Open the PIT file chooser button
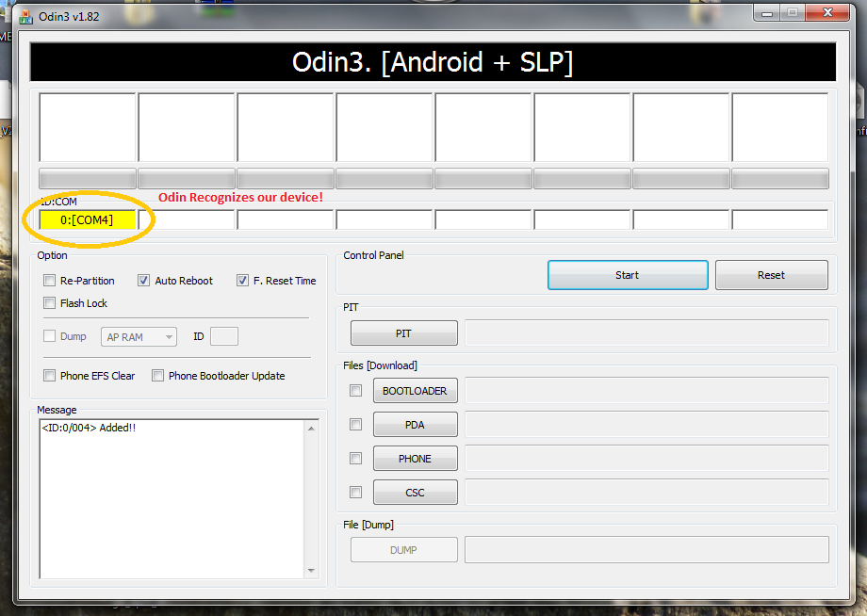This screenshot has width=867, height=616. (x=403, y=333)
